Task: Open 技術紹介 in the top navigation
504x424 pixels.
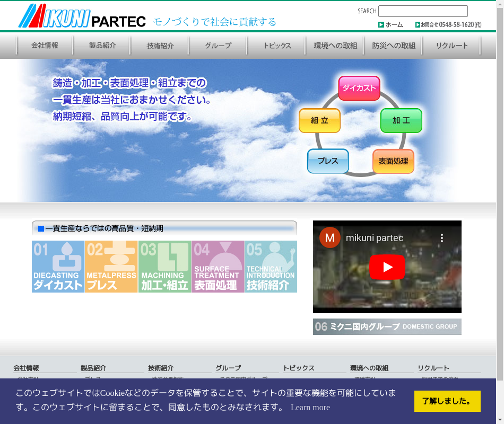Action: 160,46
